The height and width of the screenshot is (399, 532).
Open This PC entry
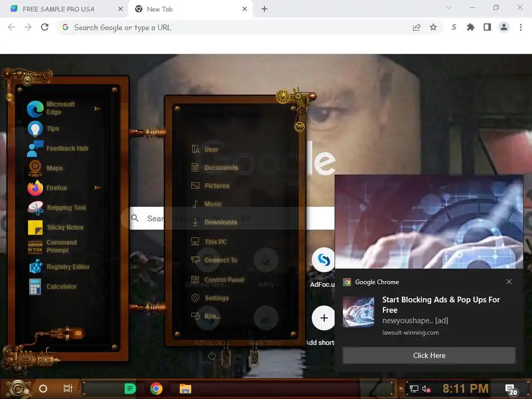[x=209, y=242]
